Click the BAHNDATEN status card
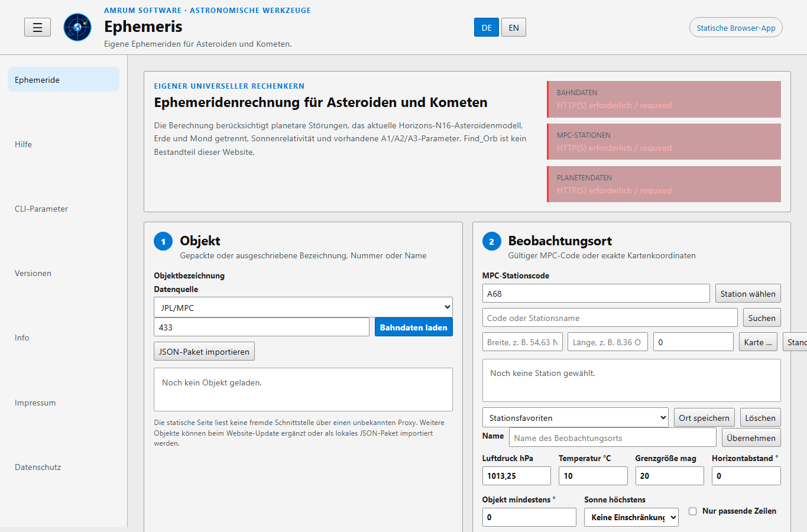807x532 pixels. (664, 99)
